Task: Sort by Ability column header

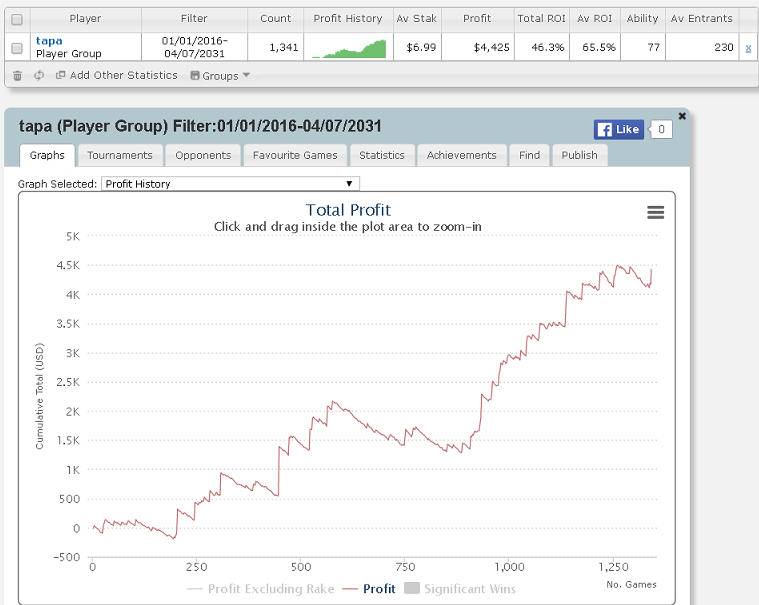Action: (642, 19)
